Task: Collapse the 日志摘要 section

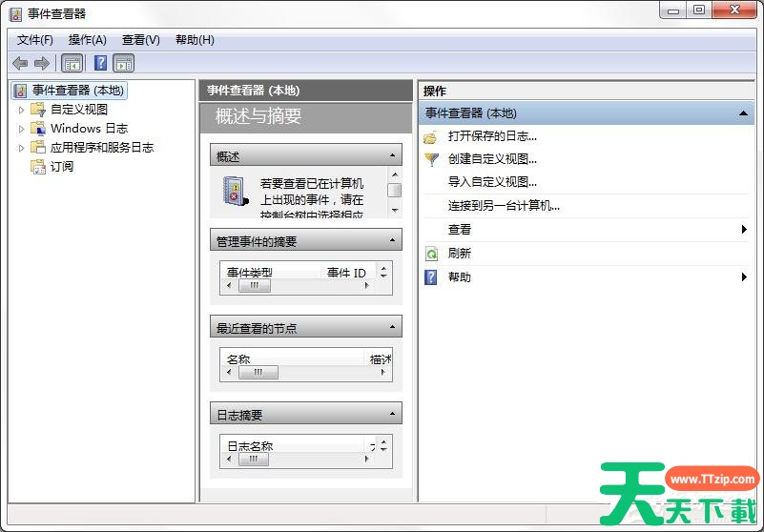Action: coord(392,414)
